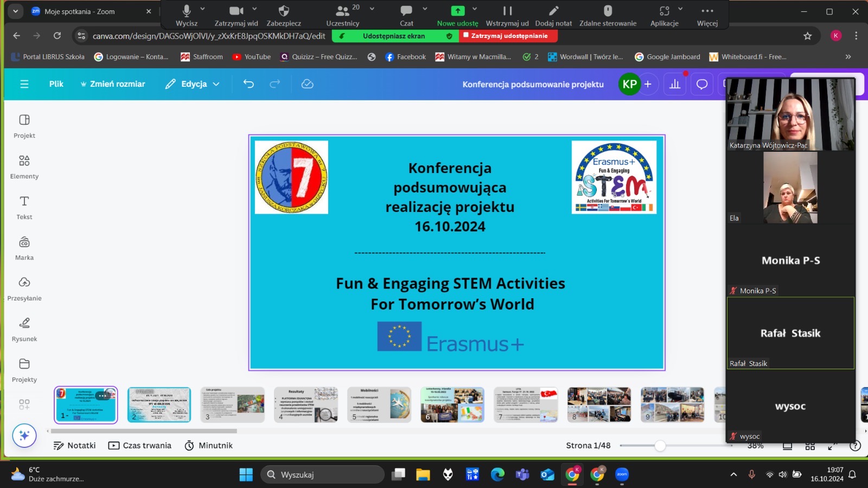Viewport: 868px width, 488px height.
Task: Open Canva magic assistant sparkle button
Action: tap(24, 435)
